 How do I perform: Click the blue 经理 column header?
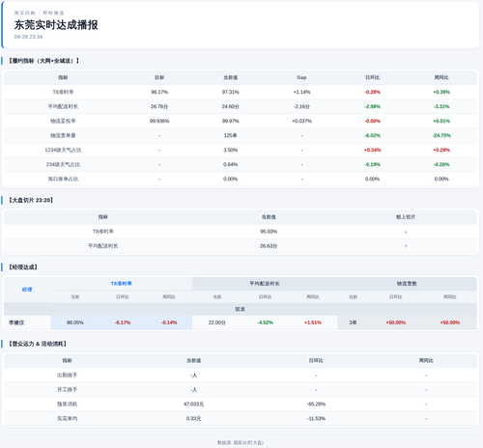[x=27, y=290]
